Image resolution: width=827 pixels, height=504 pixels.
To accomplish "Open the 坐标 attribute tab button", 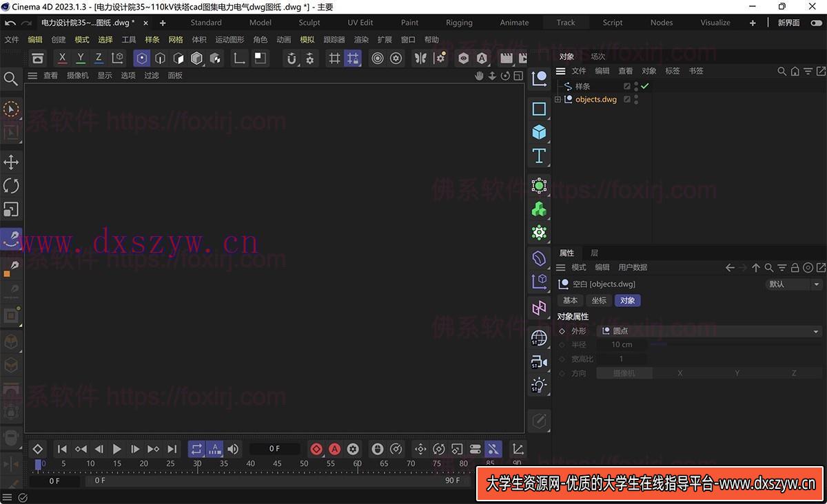I will tap(599, 301).
